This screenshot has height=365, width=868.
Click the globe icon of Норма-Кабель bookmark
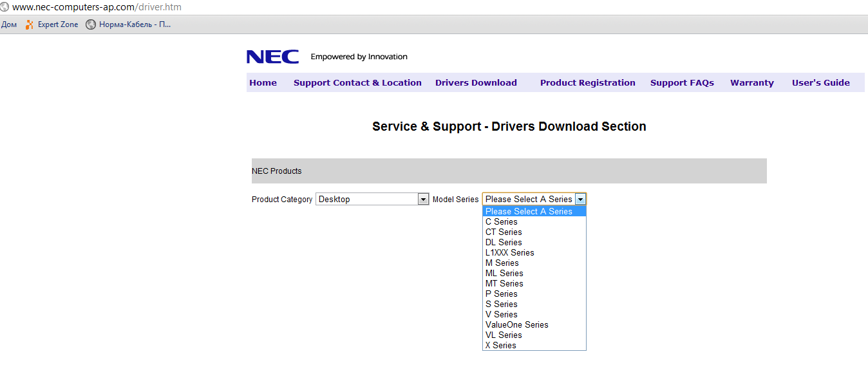pos(91,24)
